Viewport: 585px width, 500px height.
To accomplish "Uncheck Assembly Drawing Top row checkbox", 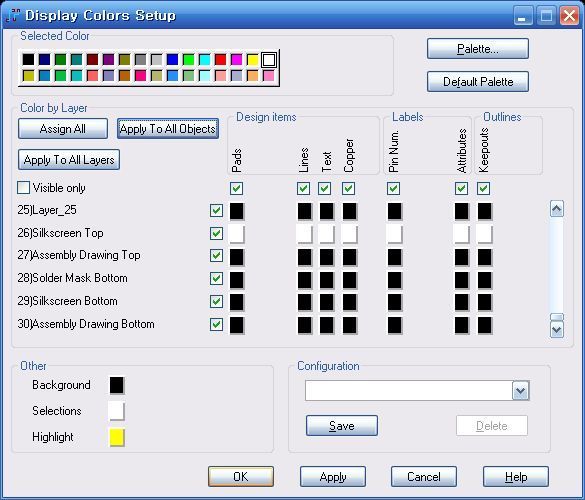I will [216, 256].
